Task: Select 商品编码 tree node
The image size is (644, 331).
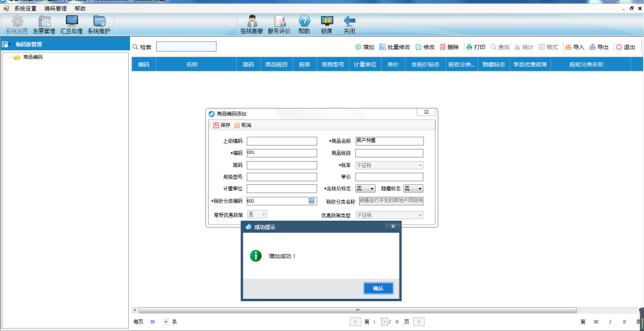Action: point(32,57)
